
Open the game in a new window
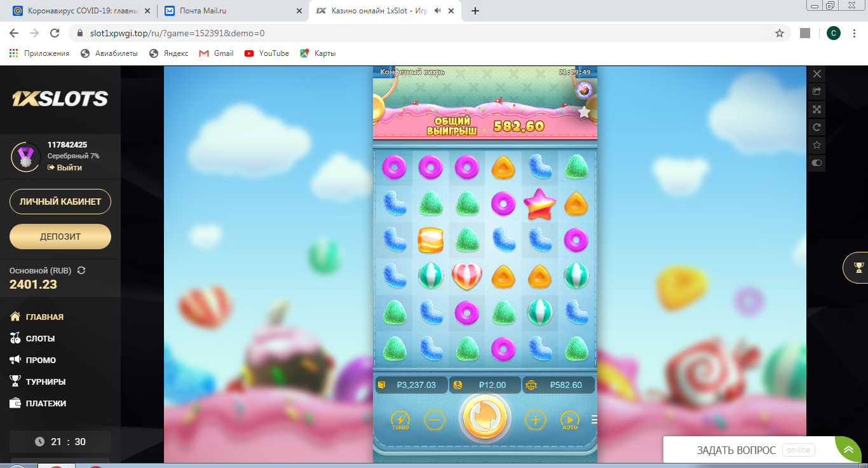817,92
